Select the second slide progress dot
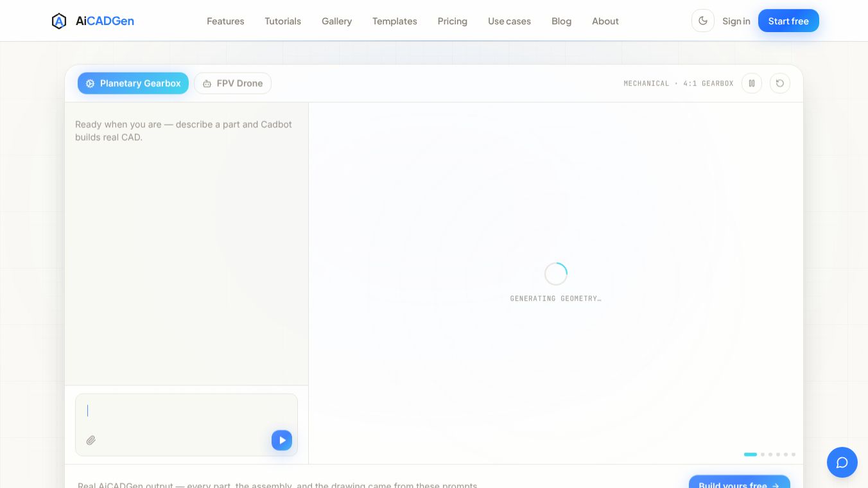The width and height of the screenshot is (868, 488). 763,455
